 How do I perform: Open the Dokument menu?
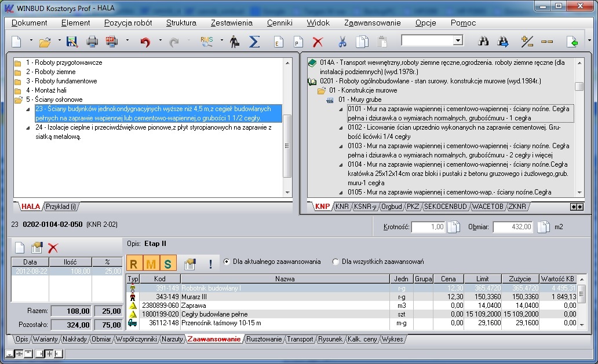pyautogui.click(x=30, y=23)
